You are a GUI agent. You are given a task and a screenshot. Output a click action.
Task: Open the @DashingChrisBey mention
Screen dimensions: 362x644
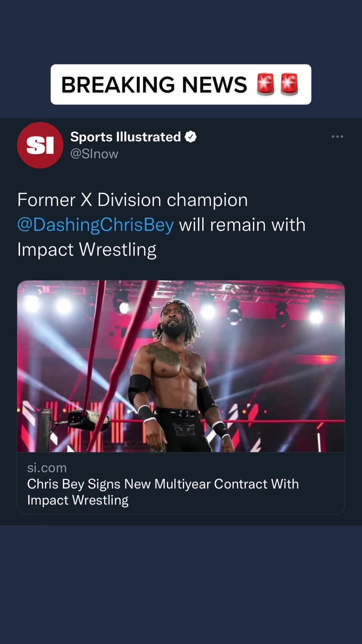pos(96,224)
